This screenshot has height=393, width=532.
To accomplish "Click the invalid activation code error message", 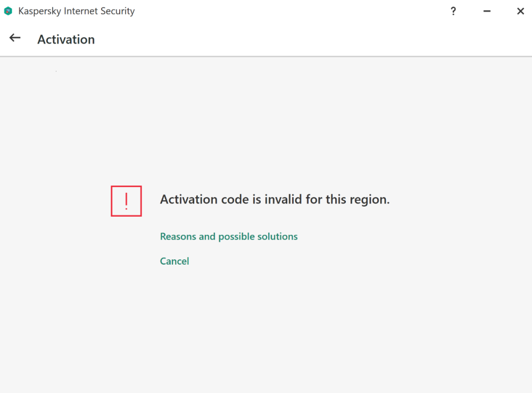I will tap(275, 200).
